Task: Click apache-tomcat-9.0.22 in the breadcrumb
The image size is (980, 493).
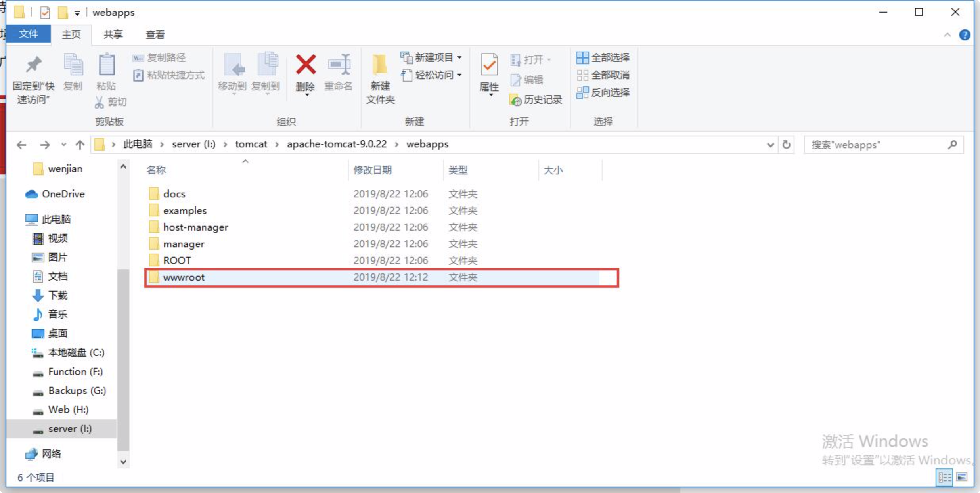Action: coord(337,144)
